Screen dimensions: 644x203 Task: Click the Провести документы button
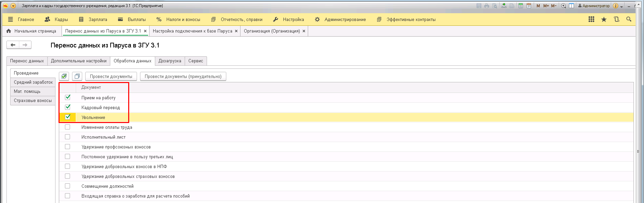[111, 76]
